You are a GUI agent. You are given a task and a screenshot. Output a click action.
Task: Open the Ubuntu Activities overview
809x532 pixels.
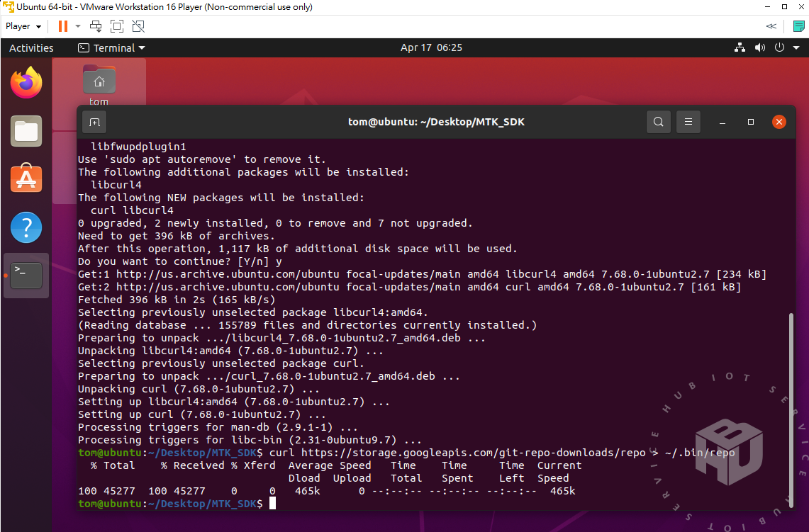(31, 48)
